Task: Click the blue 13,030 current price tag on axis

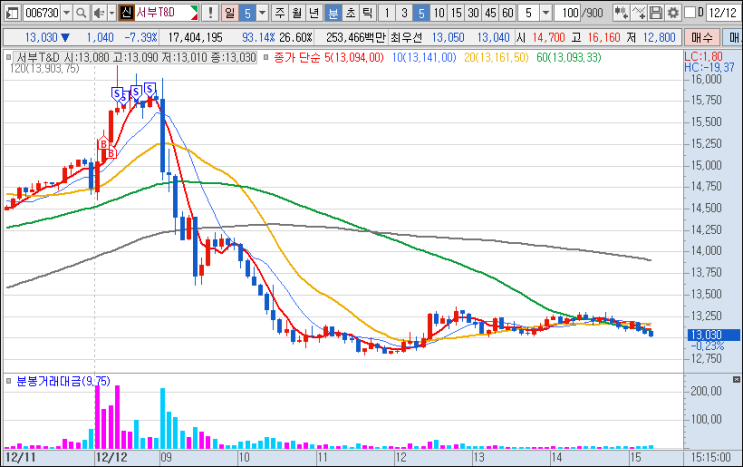Action: pos(714,335)
